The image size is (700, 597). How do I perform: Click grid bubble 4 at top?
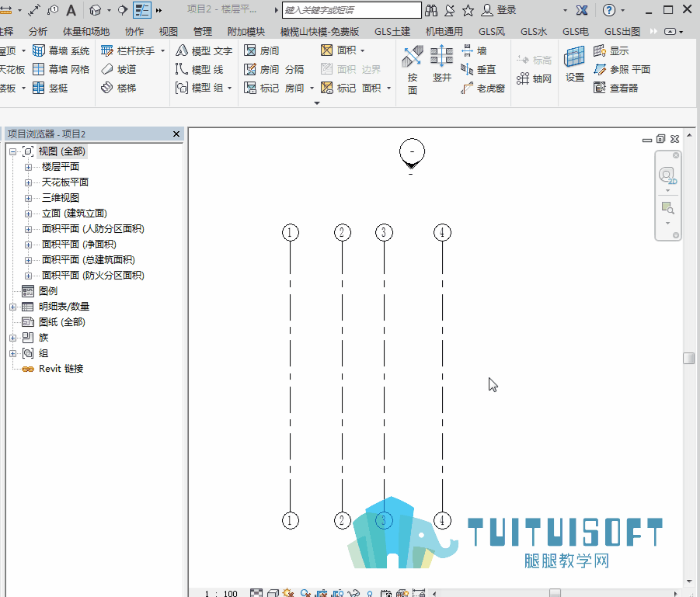pyautogui.click(x=442, y=232)
